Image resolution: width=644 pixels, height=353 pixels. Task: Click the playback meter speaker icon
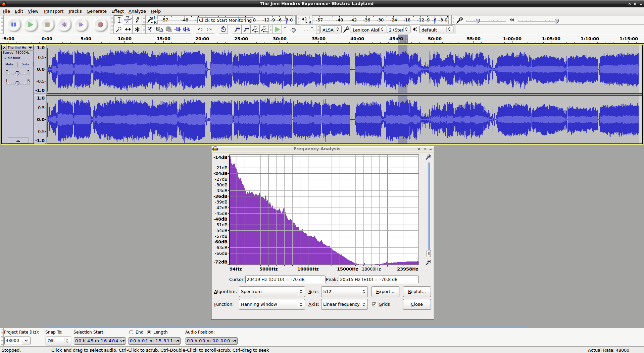(x=304, y=20)
